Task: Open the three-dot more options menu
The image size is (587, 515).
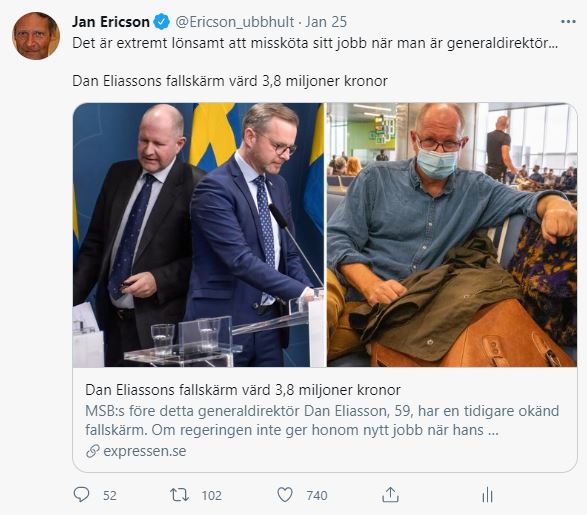Action: click(x=568, y=22)
